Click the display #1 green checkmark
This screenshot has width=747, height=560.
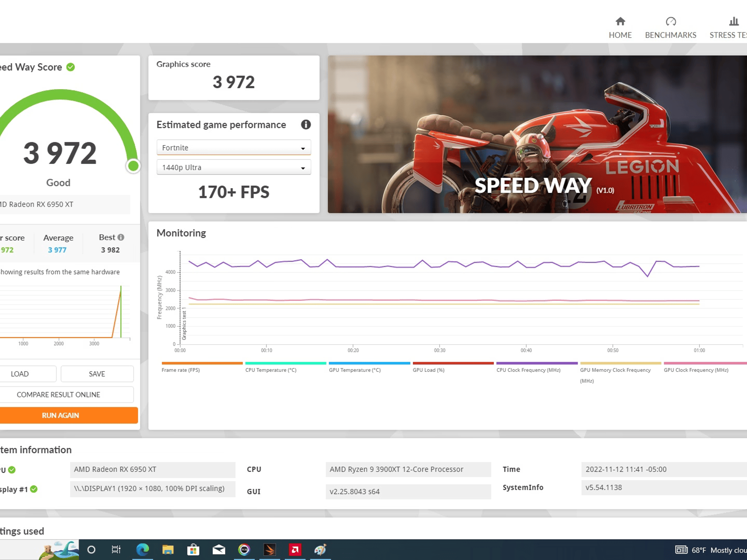[34, 489]
